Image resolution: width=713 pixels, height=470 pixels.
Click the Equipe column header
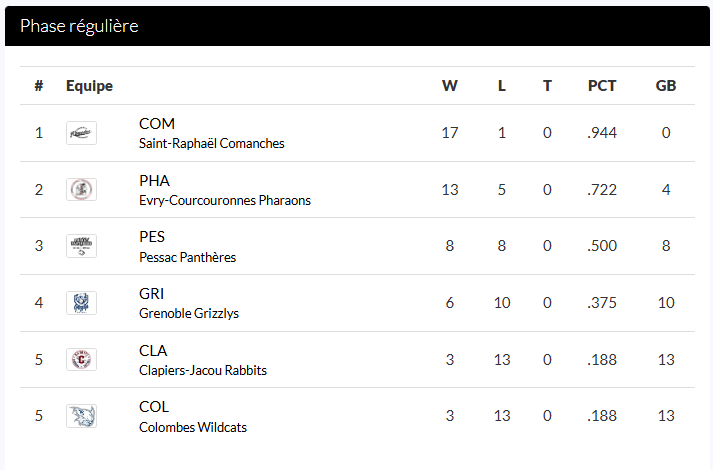tap(89, 86)
